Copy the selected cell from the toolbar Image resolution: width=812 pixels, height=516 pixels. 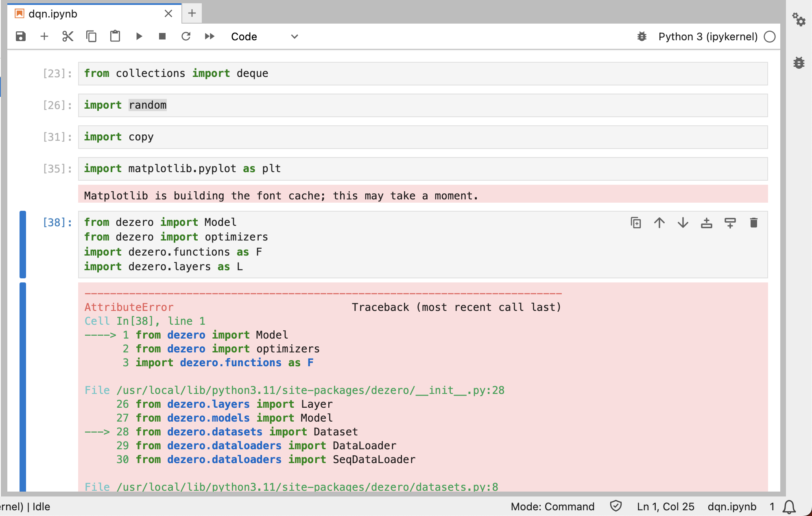92,37
